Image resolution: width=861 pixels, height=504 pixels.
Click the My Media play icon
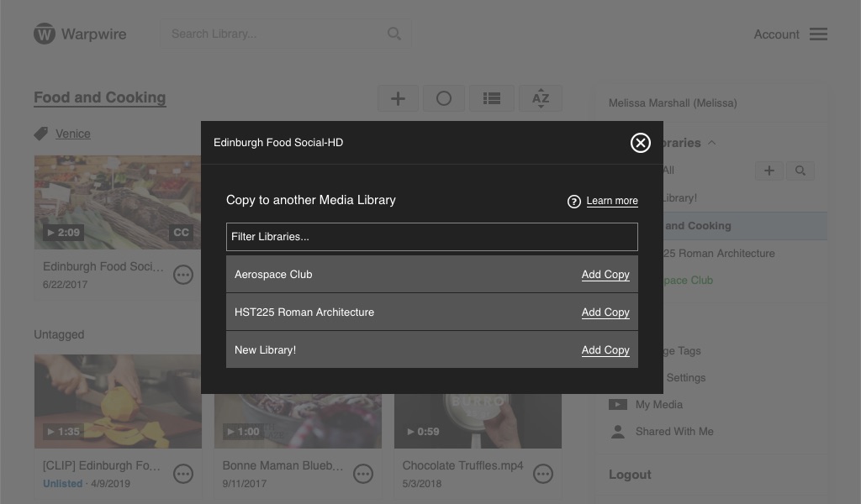pyautogui.click(x=618, y=405)
